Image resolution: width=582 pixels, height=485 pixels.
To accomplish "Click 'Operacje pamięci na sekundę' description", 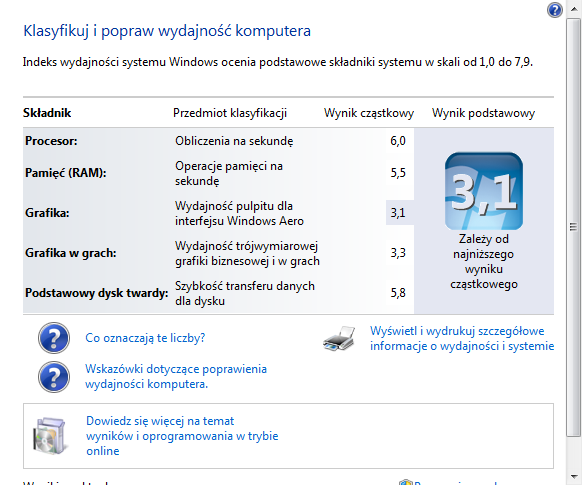I will pos(229,173).
